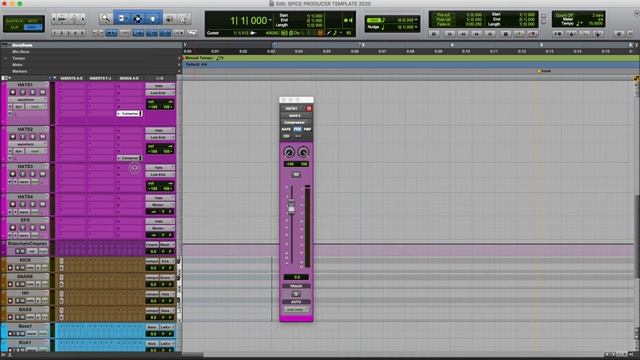This screenshot has height=360, width=640.
Task: Click the transport Record button
Action: [532, 34]
